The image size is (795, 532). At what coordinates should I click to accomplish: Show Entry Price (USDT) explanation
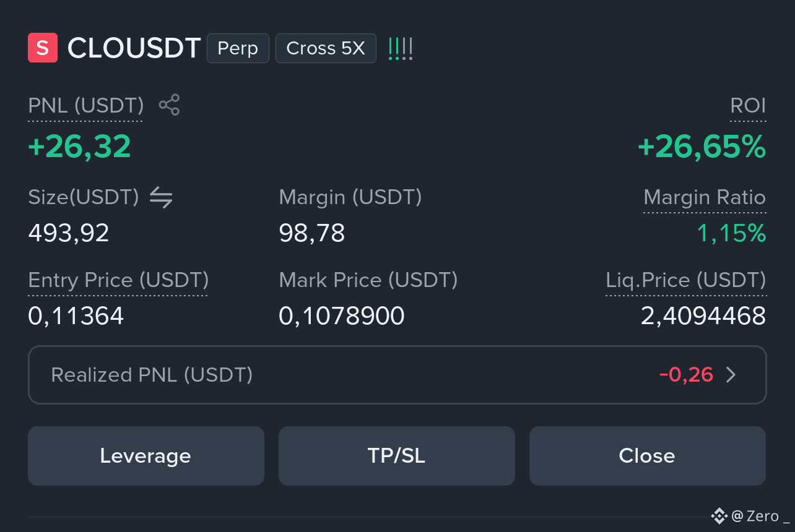118,280
